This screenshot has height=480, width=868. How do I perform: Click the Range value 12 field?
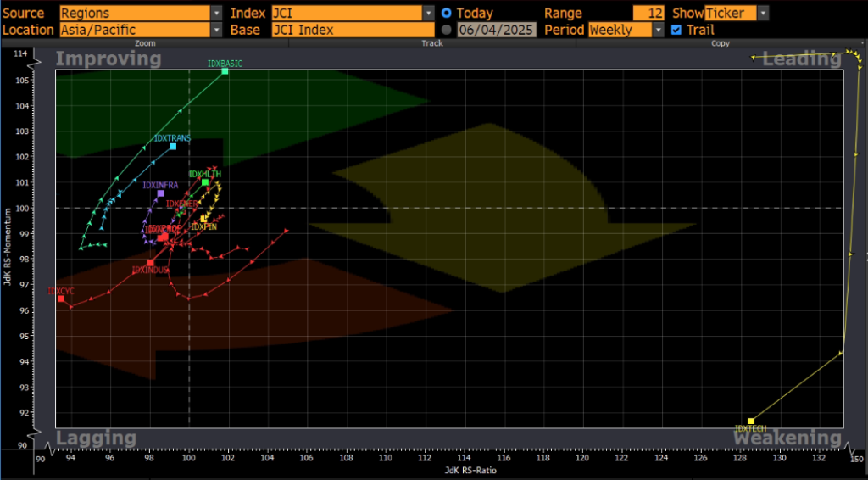pos(648,14)
